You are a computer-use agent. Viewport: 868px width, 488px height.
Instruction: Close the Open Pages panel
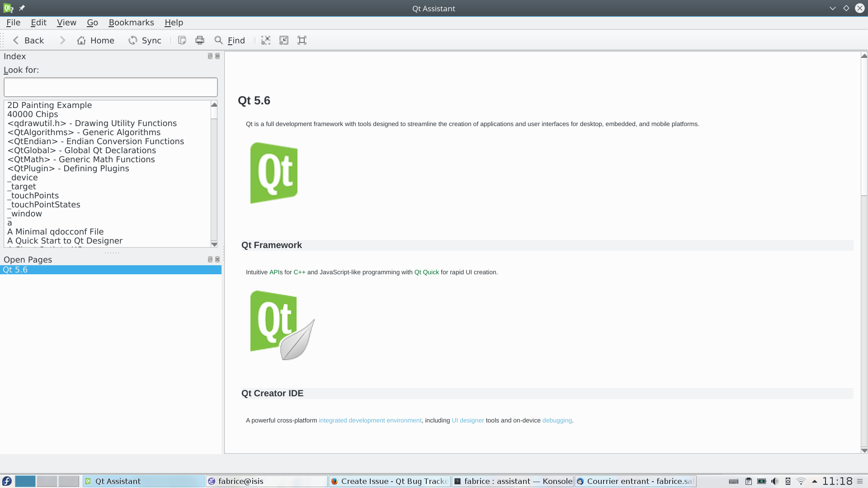coord(217,259)
